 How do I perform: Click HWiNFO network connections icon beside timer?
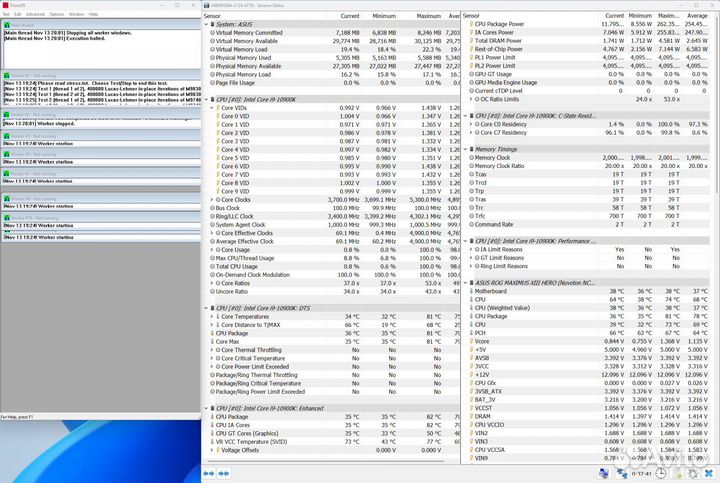622,473
